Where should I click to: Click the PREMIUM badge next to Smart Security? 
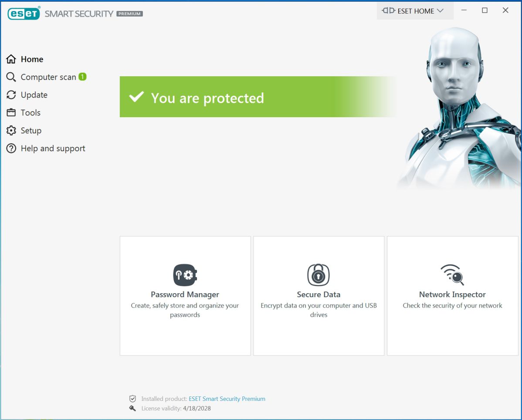(x=129, y=14)
